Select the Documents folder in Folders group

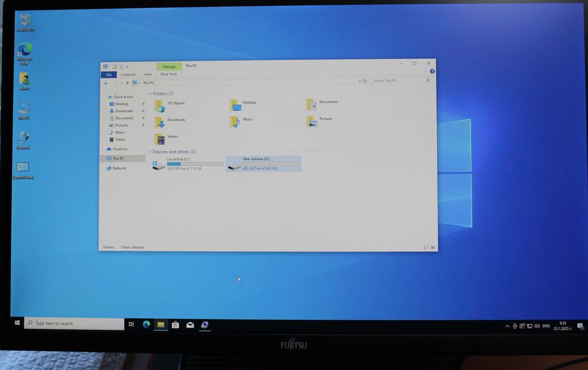pos(322,105)
